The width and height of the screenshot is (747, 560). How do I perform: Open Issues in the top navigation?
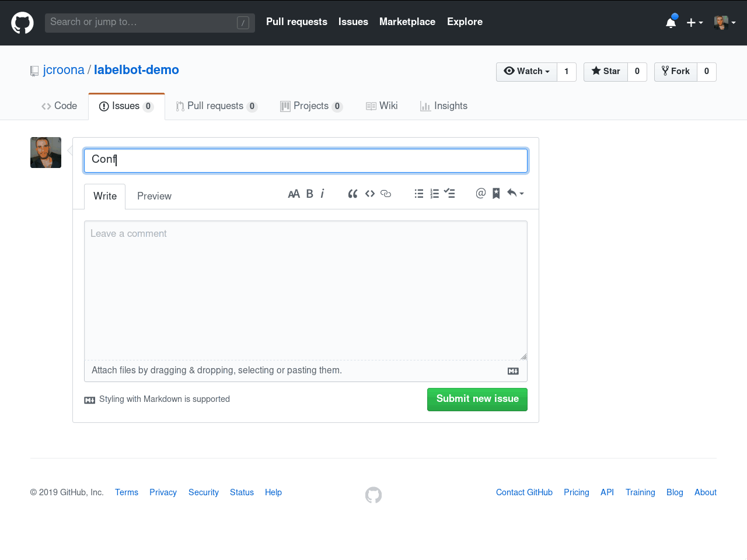tap(353, 22)
